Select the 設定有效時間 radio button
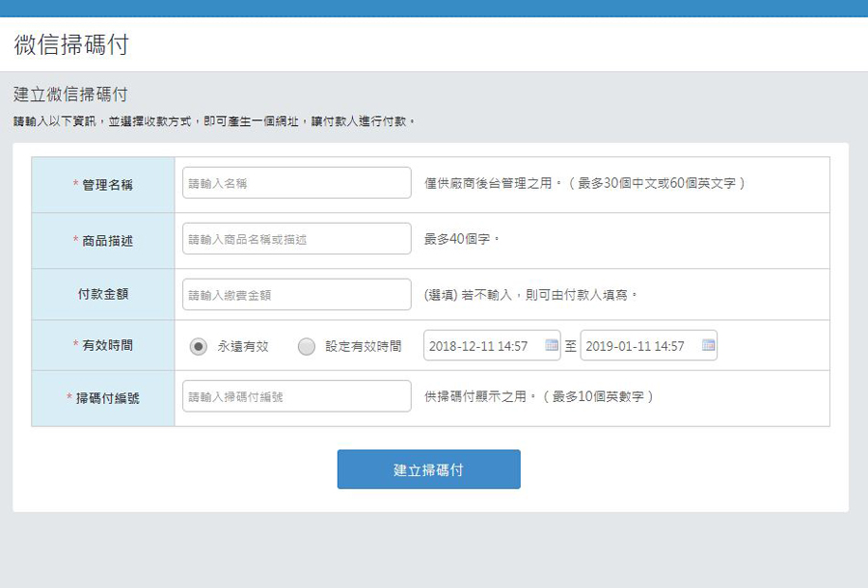Screen dimensions: 868x588 point(306,346)
